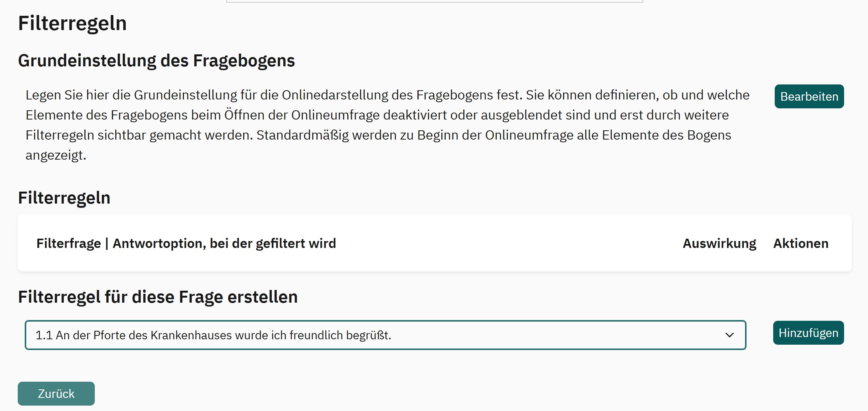Click the 'Grundeinstellung des Fragebogens' heading
868x411 pixels.
point(156,61)
